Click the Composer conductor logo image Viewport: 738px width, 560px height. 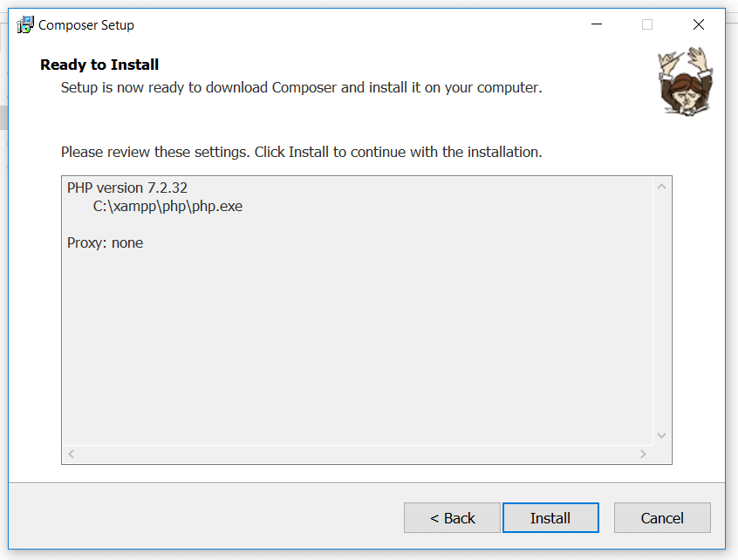tap(686, 81)
